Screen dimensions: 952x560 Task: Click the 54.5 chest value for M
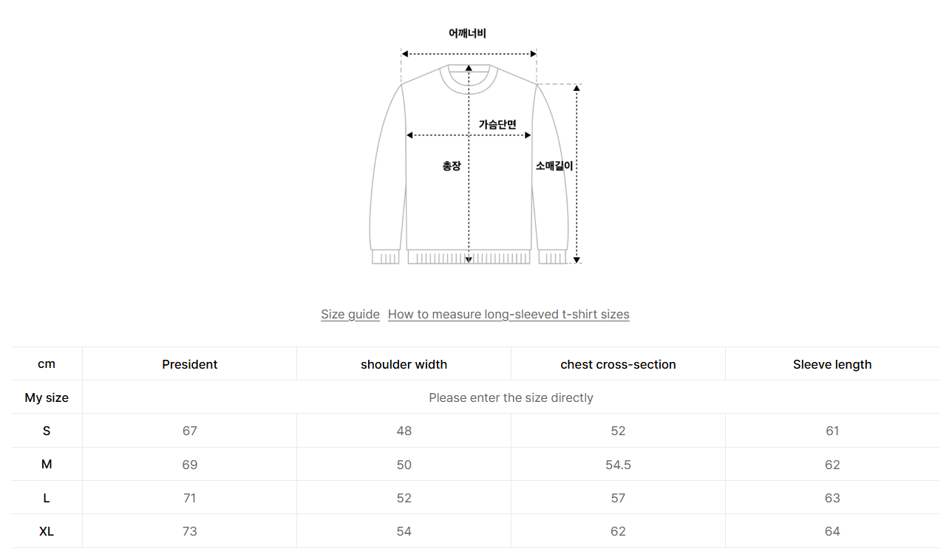618,465
